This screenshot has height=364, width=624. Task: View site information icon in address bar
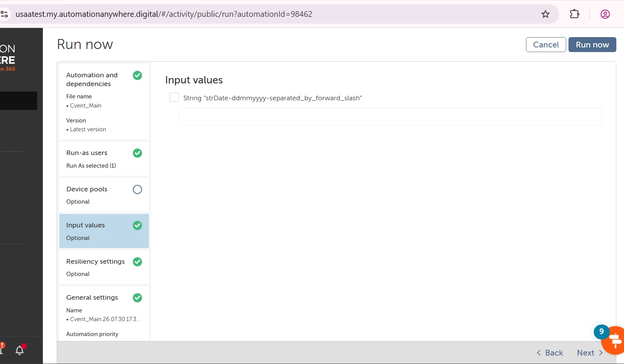(4, 14)
